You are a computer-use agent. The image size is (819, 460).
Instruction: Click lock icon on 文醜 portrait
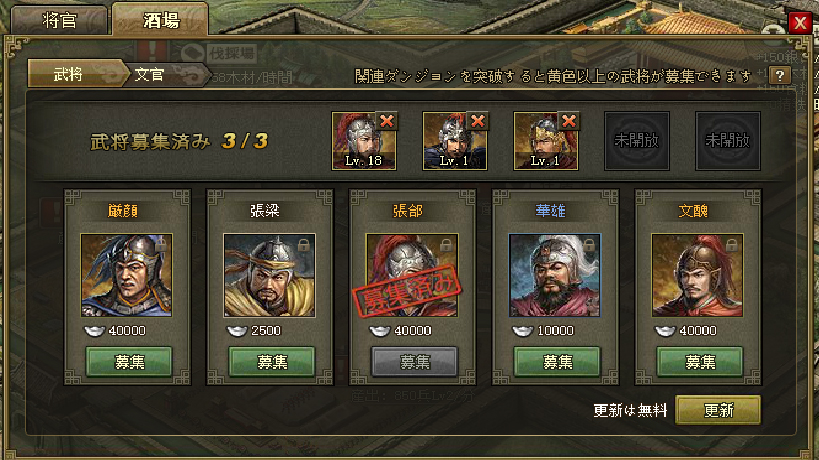pyautogui.click(x=731, y=244)
